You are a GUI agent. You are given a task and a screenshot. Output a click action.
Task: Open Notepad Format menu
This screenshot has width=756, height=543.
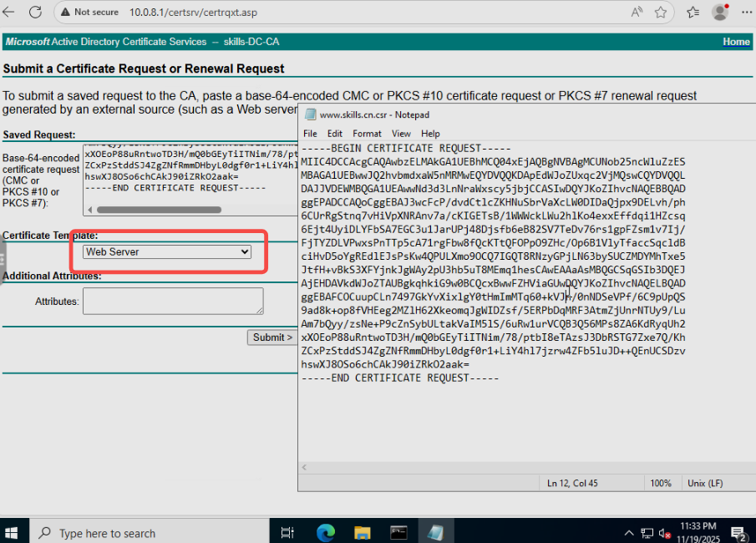click(x=367, y=134)
